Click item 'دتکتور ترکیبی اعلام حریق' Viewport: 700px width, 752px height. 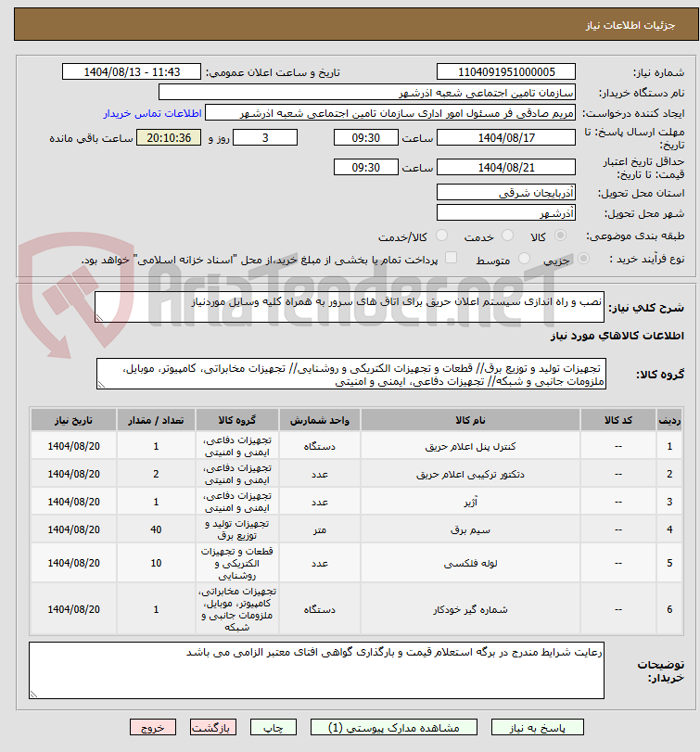pos(470,475)
